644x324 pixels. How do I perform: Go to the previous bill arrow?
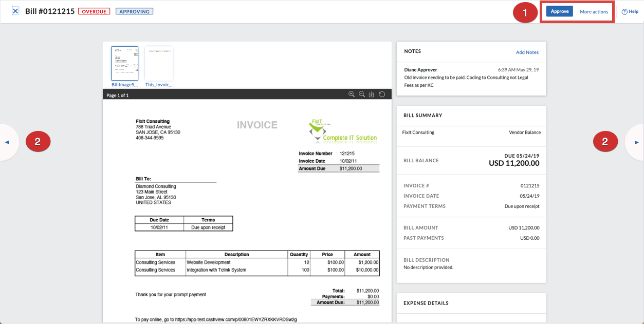[7, 142]
